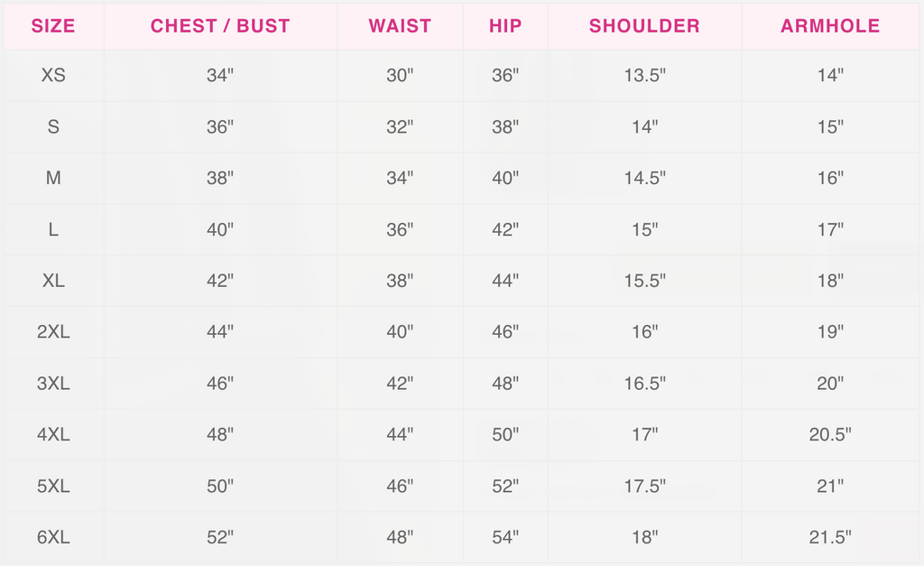The image size is (924, 566).
Task: Select the 2XL size label
Action: coord(53,332)
